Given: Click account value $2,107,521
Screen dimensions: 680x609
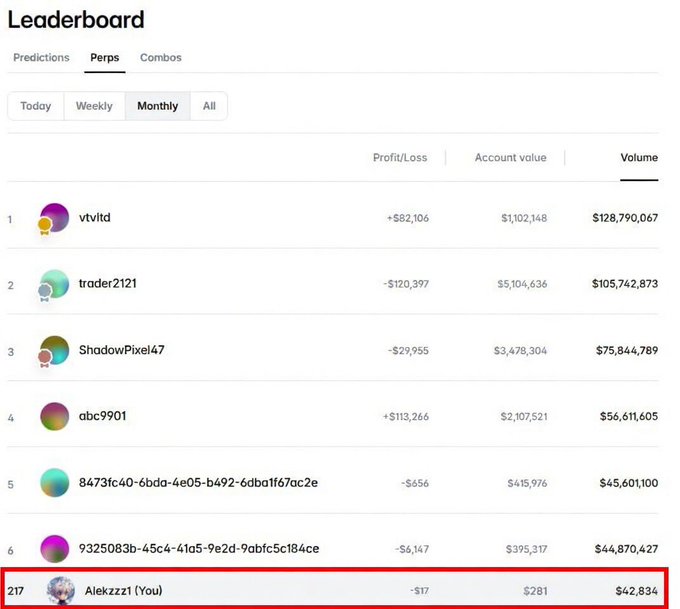Looking at the screenshot, I should click(x=524, y=417).
